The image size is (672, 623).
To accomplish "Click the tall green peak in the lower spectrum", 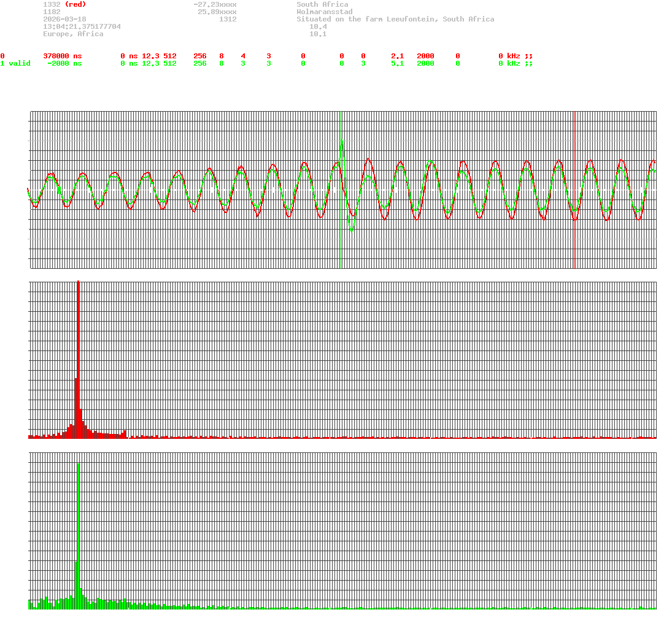I will tap(78, 522).
